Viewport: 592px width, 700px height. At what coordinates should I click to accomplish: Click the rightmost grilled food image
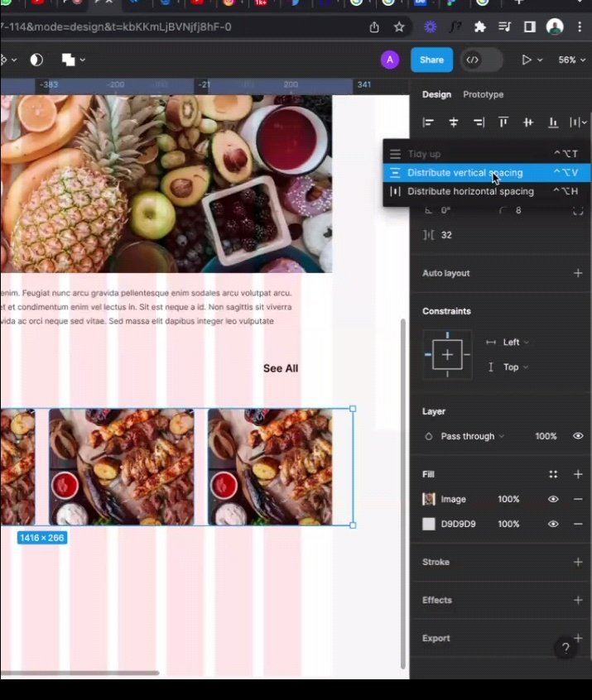[x=270, y=467]
